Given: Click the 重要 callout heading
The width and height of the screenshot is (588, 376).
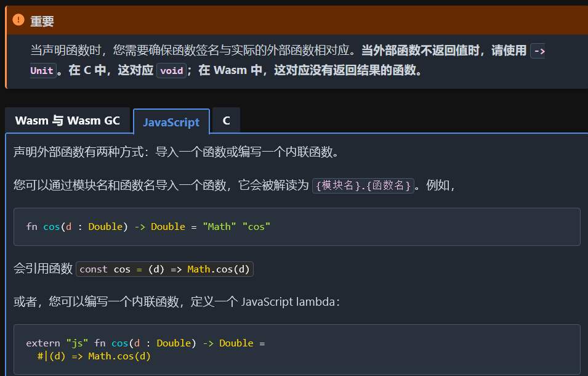Looking at the screenshot, I should tap(42, 21).
